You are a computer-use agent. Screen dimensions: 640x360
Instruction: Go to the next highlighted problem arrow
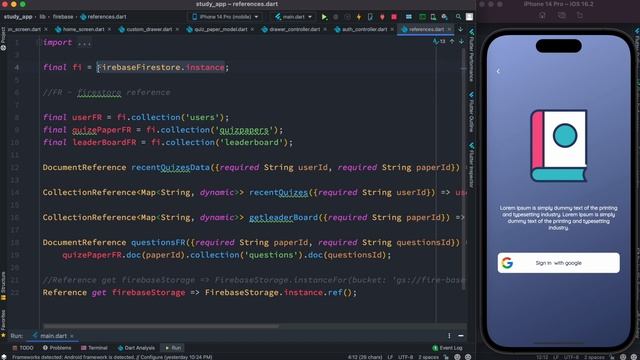click(x=461, y=41)
